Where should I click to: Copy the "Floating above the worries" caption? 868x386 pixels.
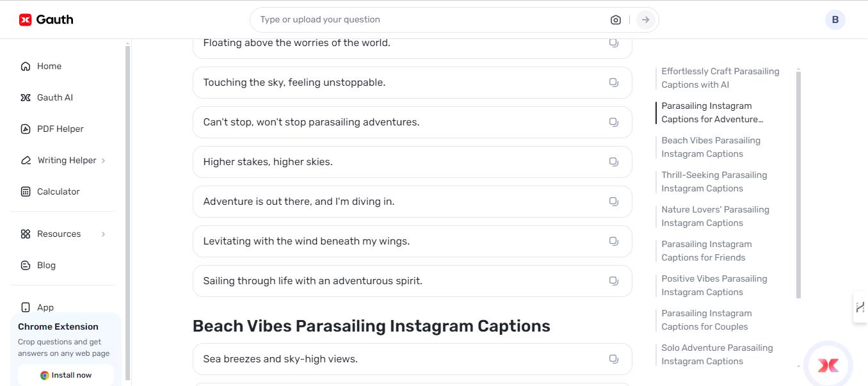[613, 42]
